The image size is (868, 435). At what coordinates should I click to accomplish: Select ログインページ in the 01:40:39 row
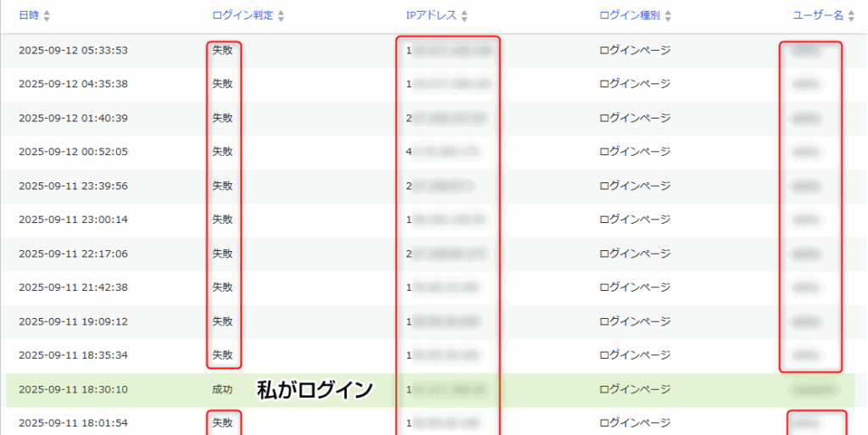[635, 119]
